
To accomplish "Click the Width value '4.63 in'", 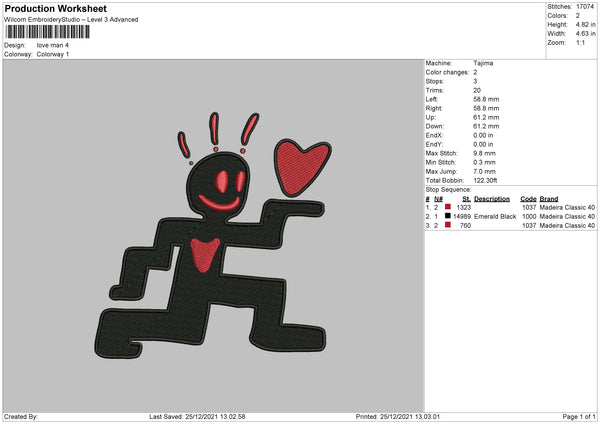I will click(586, 34).
